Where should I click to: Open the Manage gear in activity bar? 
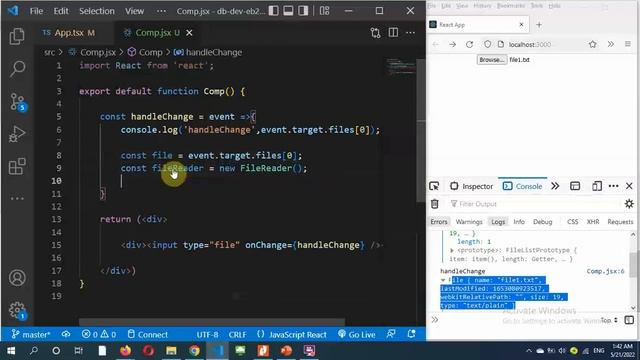point(17,311)
